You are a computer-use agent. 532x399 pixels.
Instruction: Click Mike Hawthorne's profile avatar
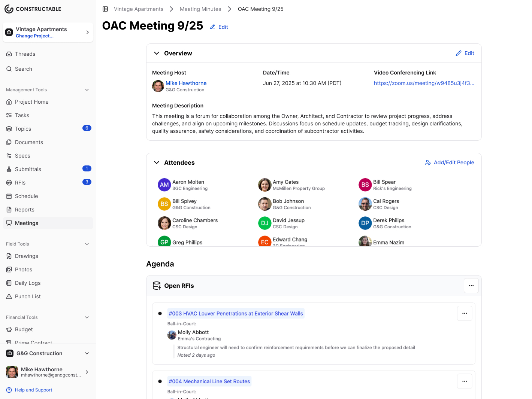tap(12, 372)
